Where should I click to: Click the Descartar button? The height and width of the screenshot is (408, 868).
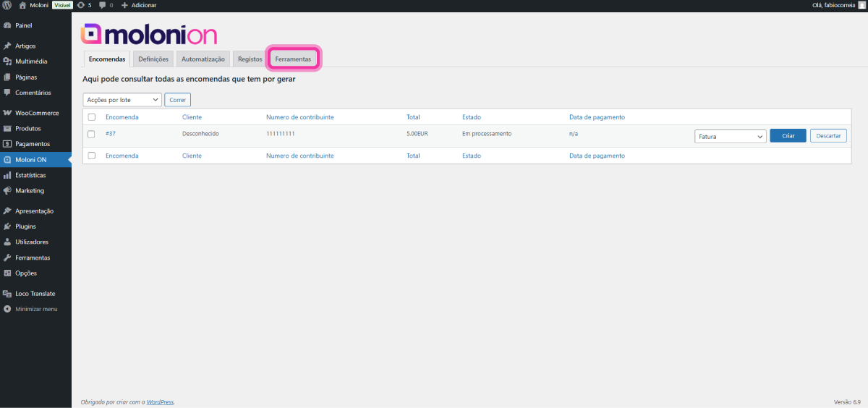pyautogui.click(x=828, y=136)
